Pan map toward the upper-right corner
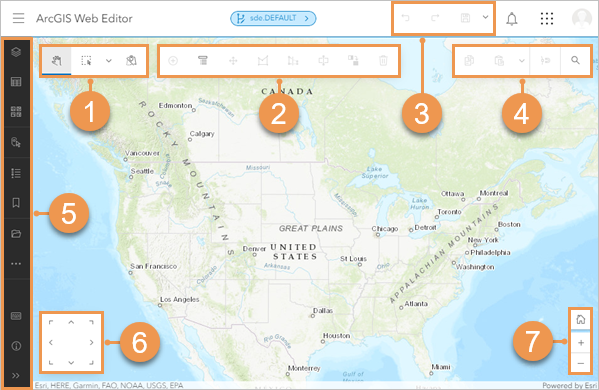The image size is (599, 390). (x=91, y=322)
